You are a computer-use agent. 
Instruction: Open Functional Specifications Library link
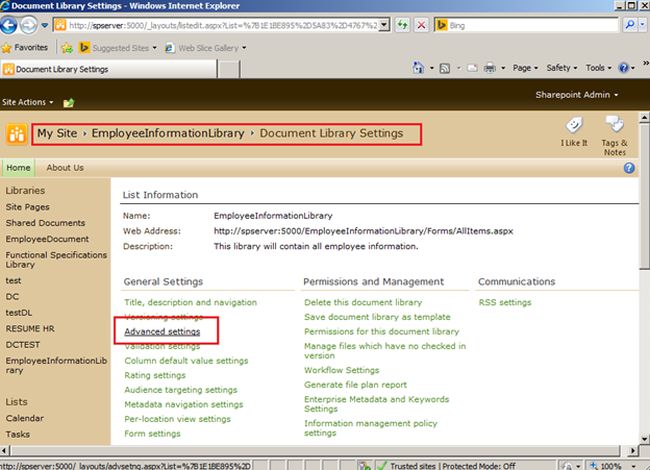(56, 259)
